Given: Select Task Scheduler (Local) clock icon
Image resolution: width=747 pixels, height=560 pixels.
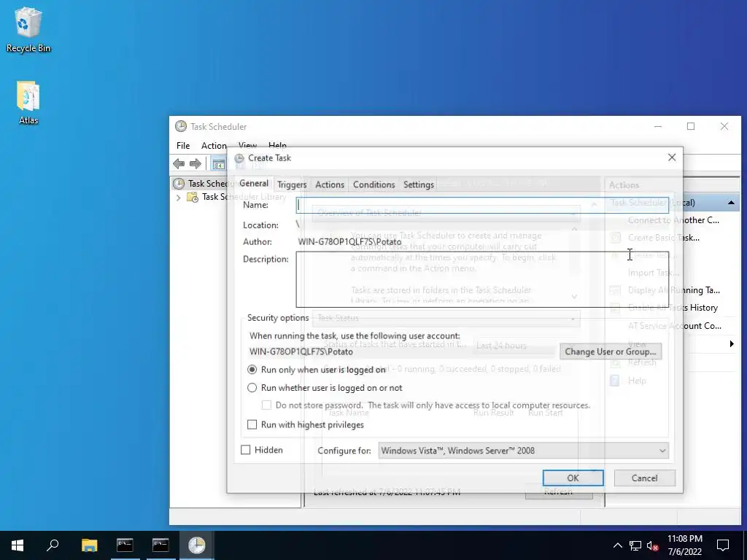Looking at the screenshot, I should [179, 184].
